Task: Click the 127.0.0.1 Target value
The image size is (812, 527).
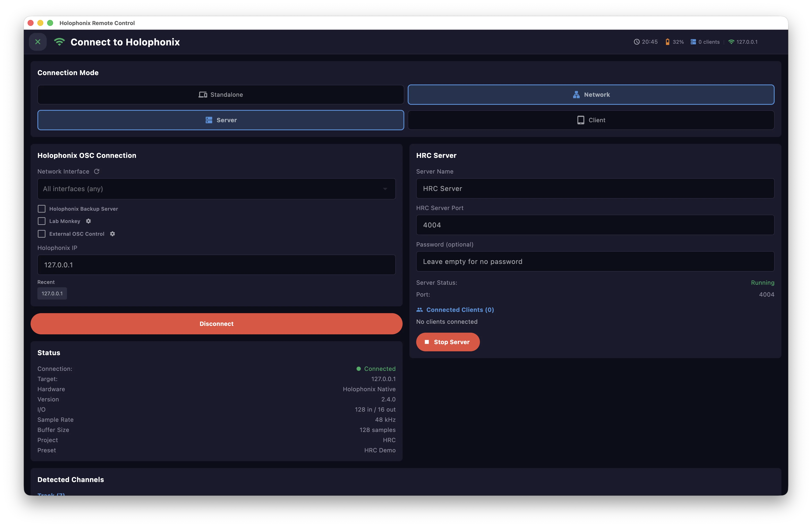Action: point(383,379)
